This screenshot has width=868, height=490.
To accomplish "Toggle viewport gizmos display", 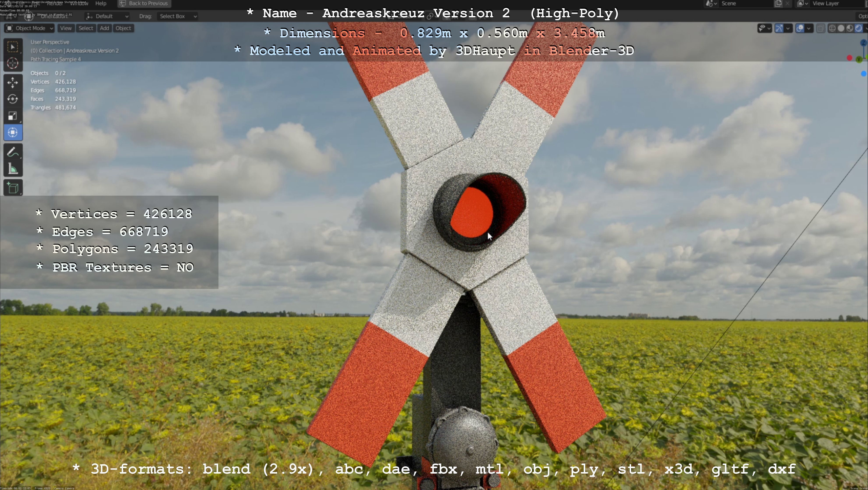I will click(779, 28).
